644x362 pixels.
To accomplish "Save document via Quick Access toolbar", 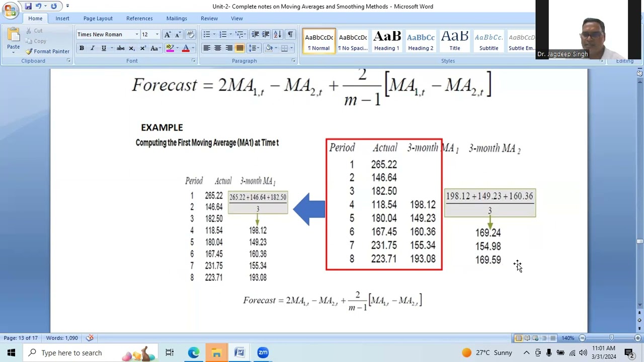I will click(x=28, y=6).
